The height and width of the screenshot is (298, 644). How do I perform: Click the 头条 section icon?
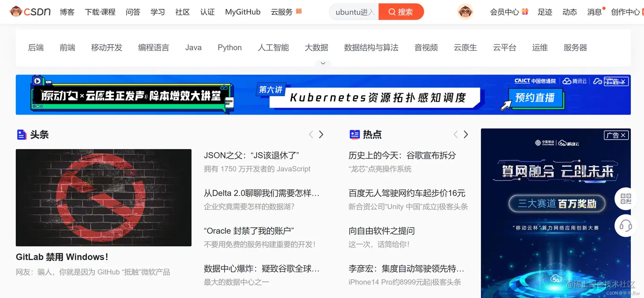pos(22,135)
